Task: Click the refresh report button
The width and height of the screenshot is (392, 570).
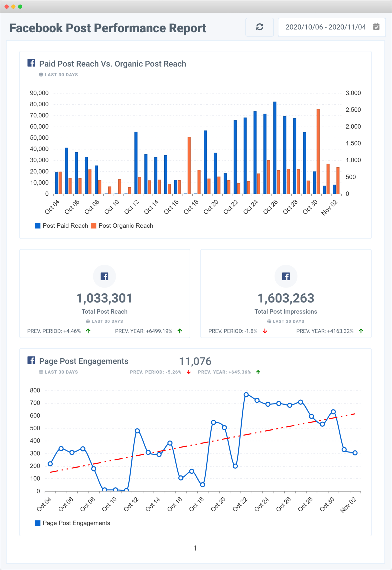Action: tap(259, 27)
